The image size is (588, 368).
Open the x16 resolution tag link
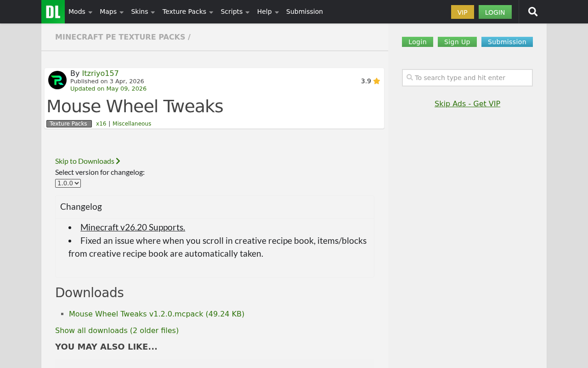[101, 124]
